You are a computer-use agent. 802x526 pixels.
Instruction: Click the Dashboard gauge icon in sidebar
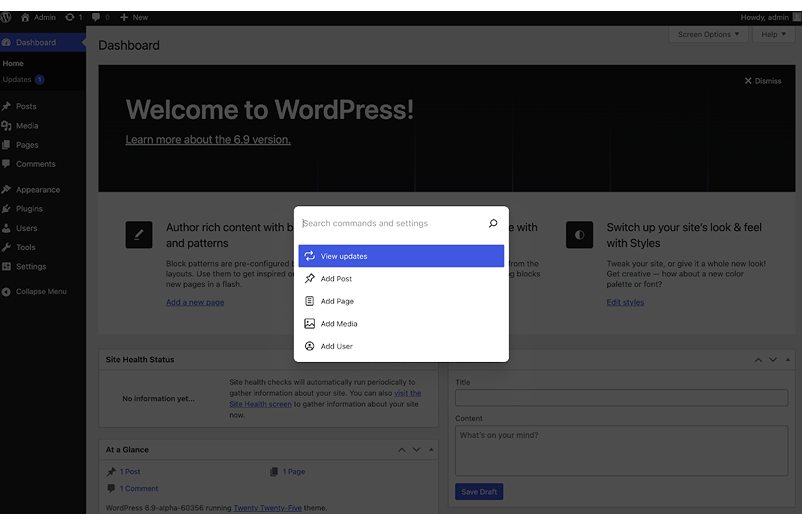point(6,42)
